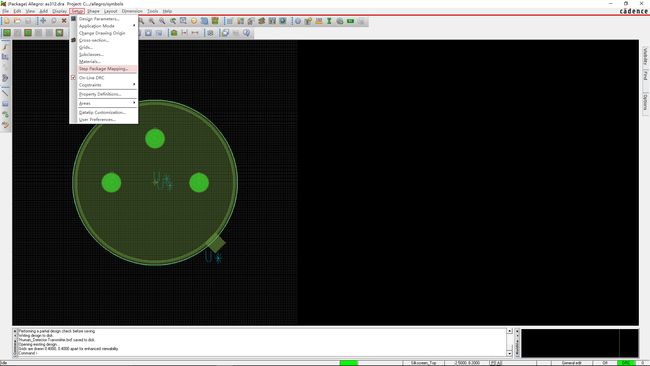Click the zoom fit magnifier icon

[183, 21]
